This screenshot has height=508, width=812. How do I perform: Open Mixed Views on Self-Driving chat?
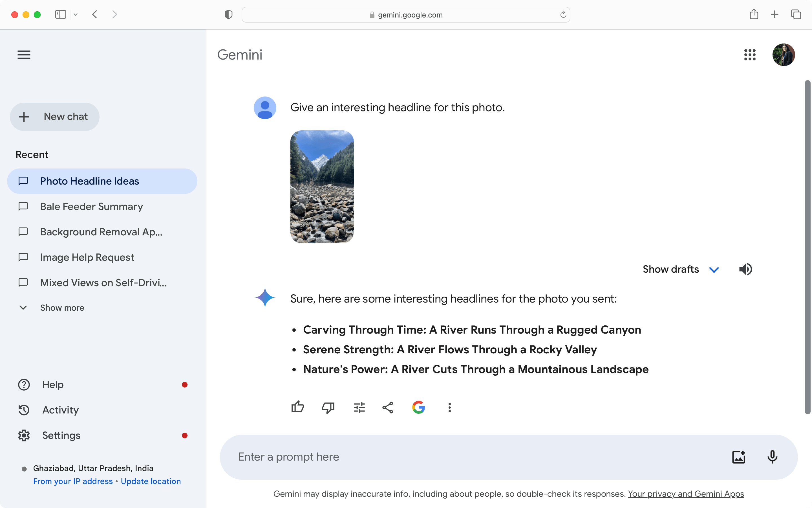point(102,283)
